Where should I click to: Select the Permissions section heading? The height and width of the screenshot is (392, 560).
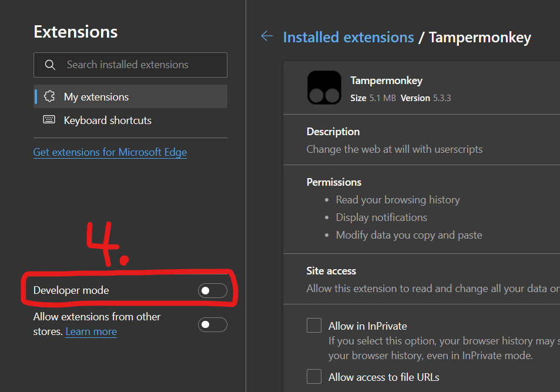(x=334, y=182)
